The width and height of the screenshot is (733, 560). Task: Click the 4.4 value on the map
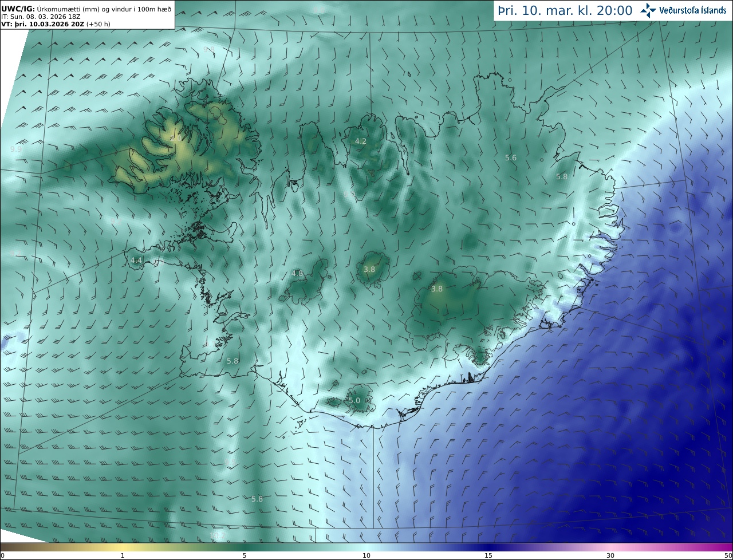(136, 260)
